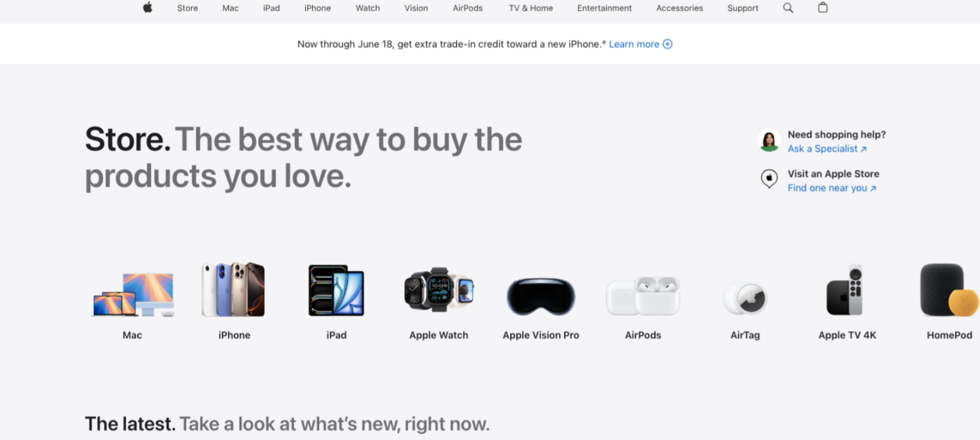
Task: Click the Apple Store location pin icon
Action: click(769, 179)
